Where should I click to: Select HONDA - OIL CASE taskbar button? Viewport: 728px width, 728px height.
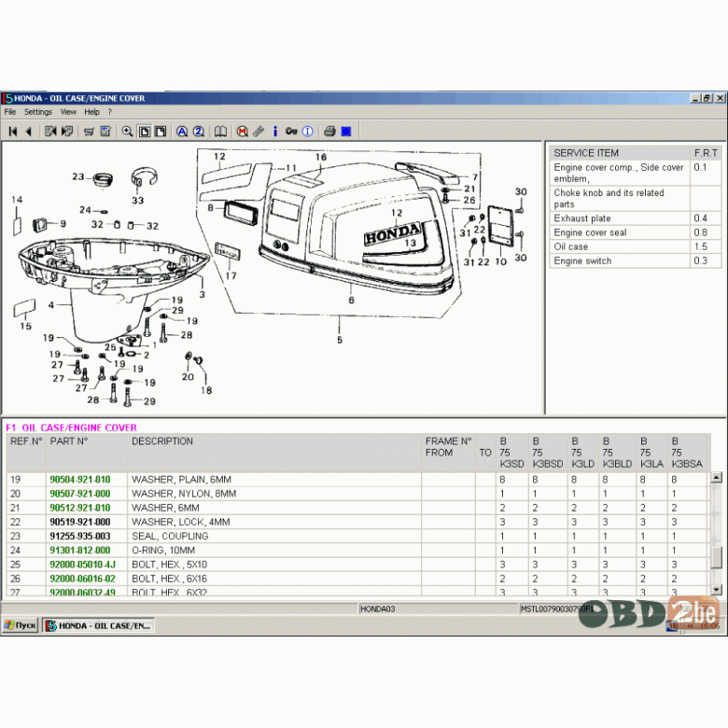click(98, 625)
